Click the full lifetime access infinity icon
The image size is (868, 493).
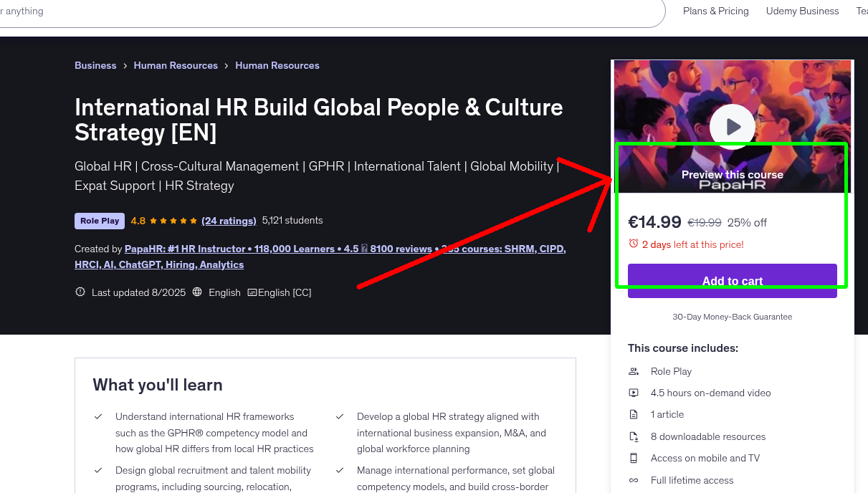pyautogui.click(x=633, y=480)
